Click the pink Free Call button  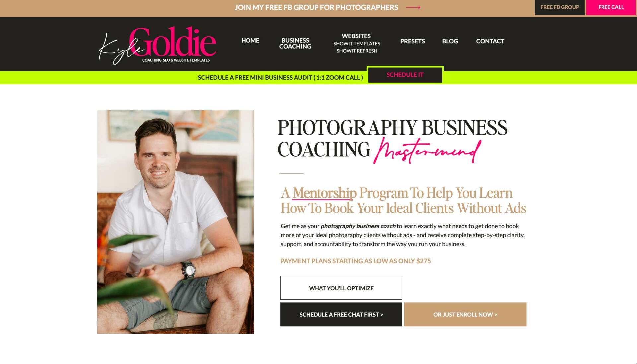611,7
